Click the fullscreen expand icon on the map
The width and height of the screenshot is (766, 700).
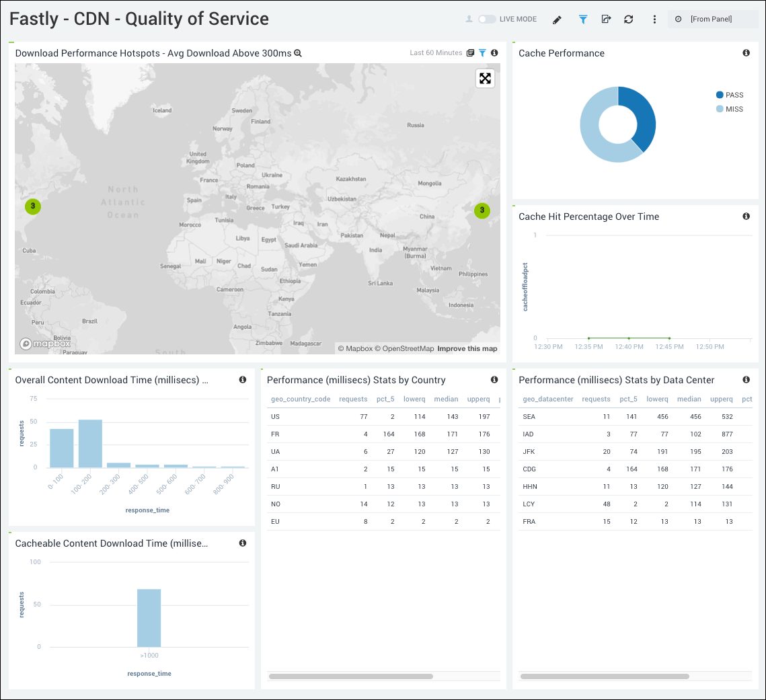pos(485,78)
